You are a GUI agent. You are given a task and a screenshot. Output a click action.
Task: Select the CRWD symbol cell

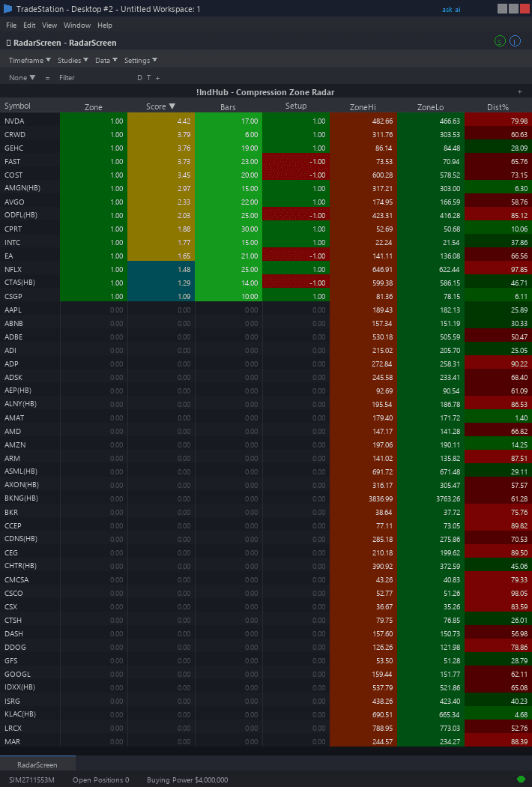click(30, 134)
